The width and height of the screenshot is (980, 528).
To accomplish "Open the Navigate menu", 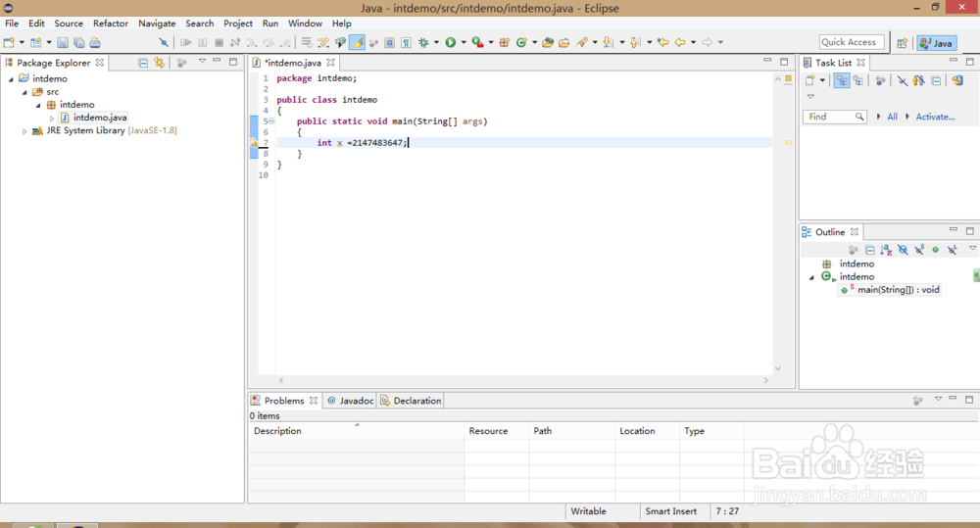I will [x=157, y=24].
